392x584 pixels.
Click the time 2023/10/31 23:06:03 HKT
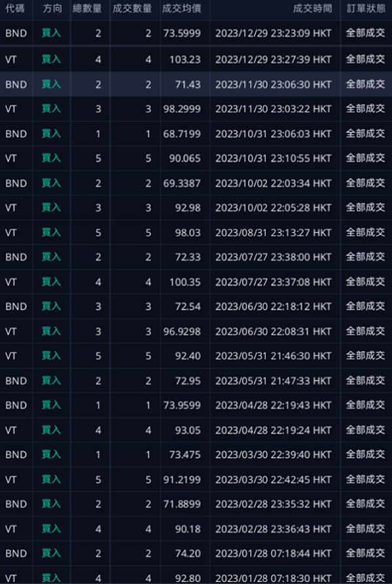point(274,134)
